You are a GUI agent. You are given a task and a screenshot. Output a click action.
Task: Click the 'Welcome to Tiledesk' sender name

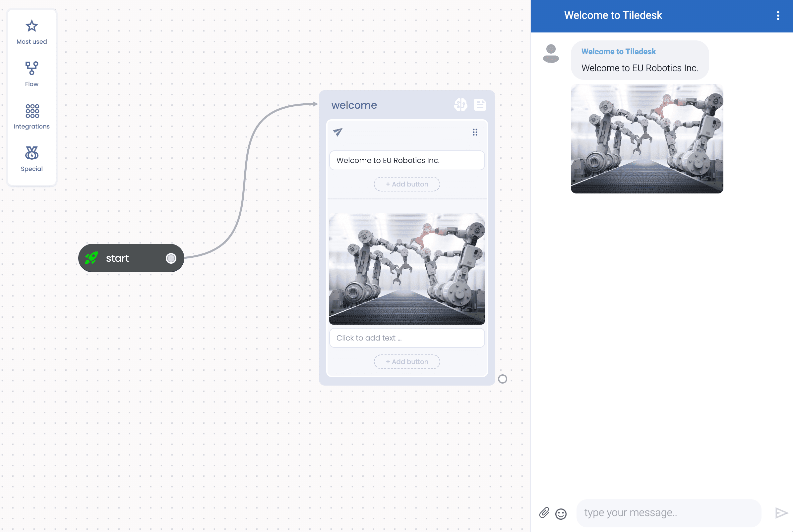(618, 52)
